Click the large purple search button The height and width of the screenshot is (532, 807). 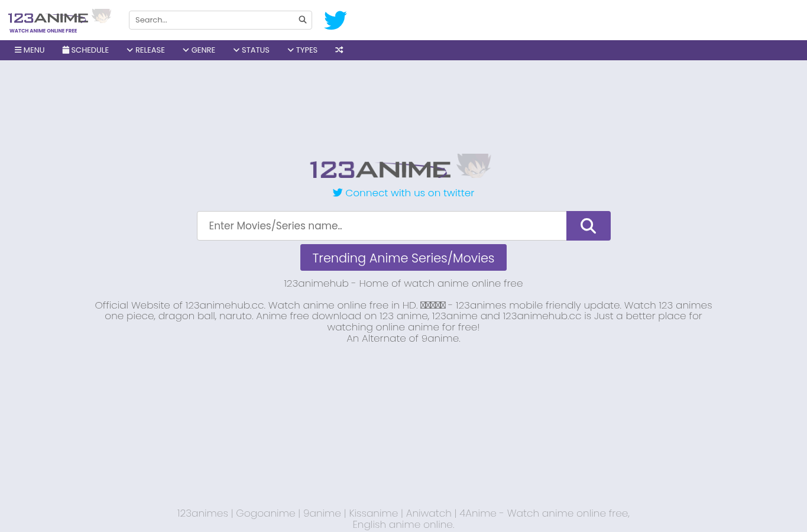(x=588, y=226)
